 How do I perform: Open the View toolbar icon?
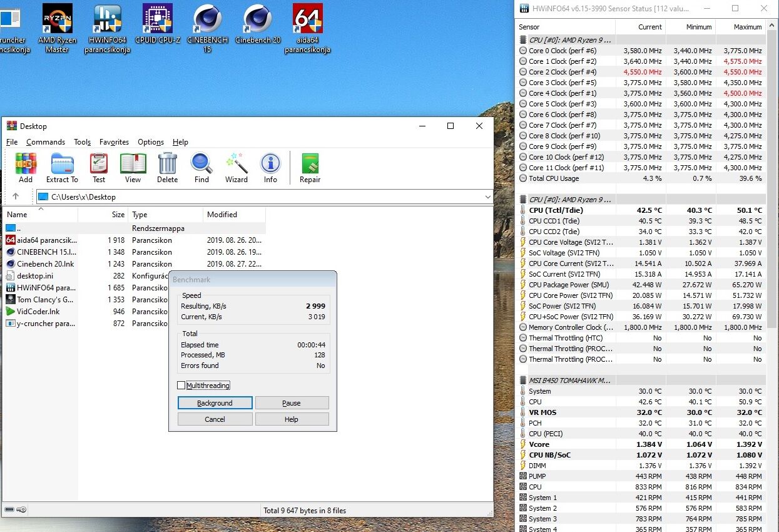pyautogui.click(x=133, y=168)
